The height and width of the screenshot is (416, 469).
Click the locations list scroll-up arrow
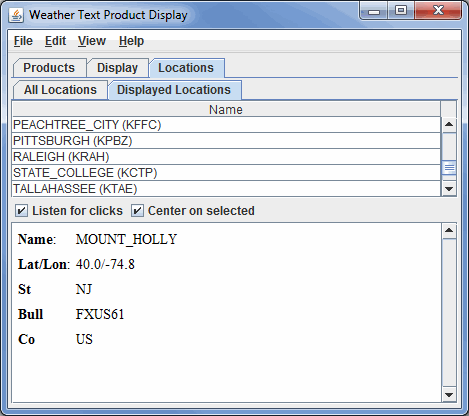point(449,124)
